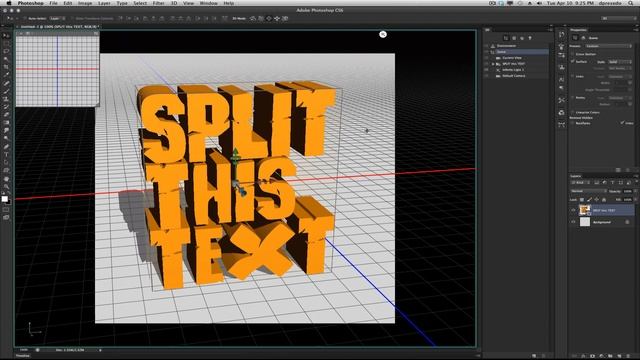This screenshot has width=640, height=360.
Task: Select the Type tool in the toolbox
Action: pos(6,154)
